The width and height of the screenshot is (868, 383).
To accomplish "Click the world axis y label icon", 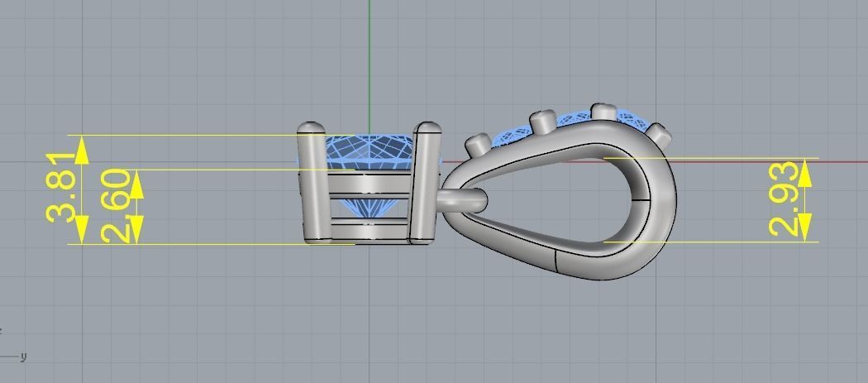I will [23, 357].
